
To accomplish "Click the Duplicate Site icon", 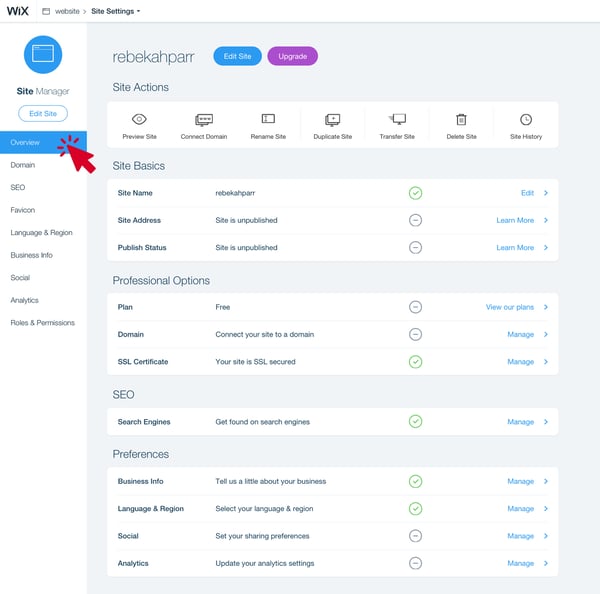I will 333,120.
